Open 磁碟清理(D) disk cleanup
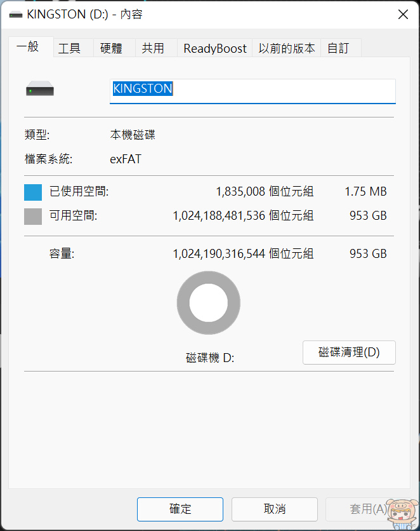420x531 pixels. (x=349, y=353)
